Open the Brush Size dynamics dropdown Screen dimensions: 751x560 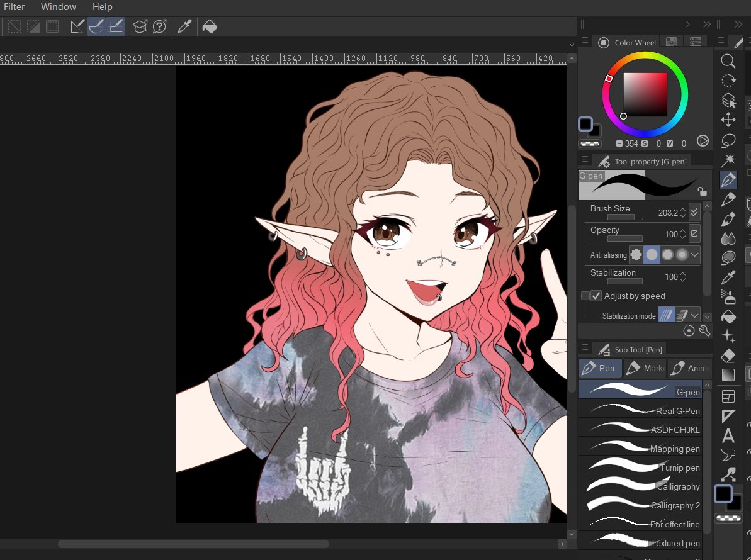[694, 212]
